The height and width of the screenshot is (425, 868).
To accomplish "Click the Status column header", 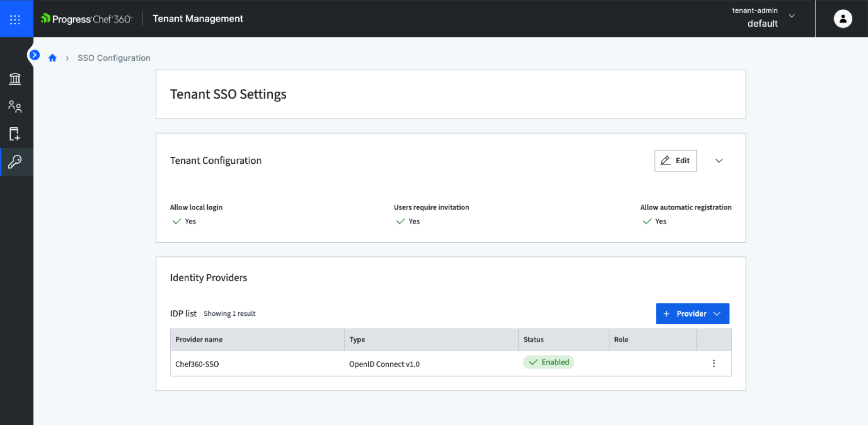I will [533, 340].
